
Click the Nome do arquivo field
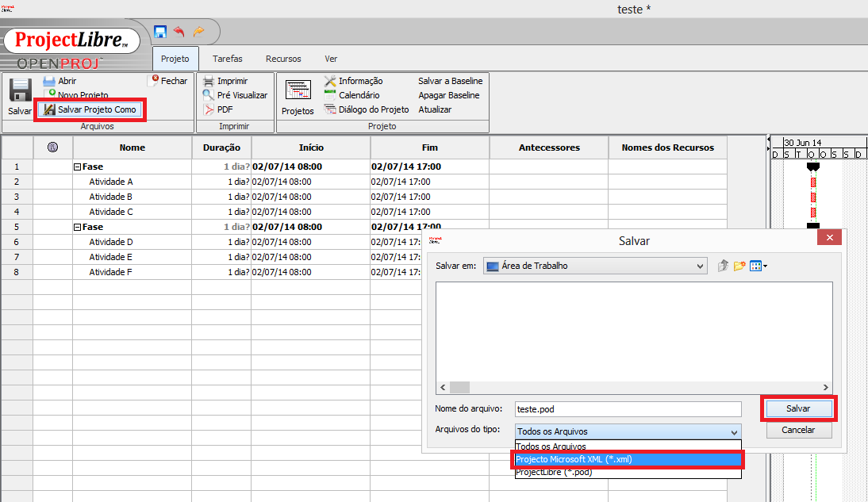coord(628,409)
